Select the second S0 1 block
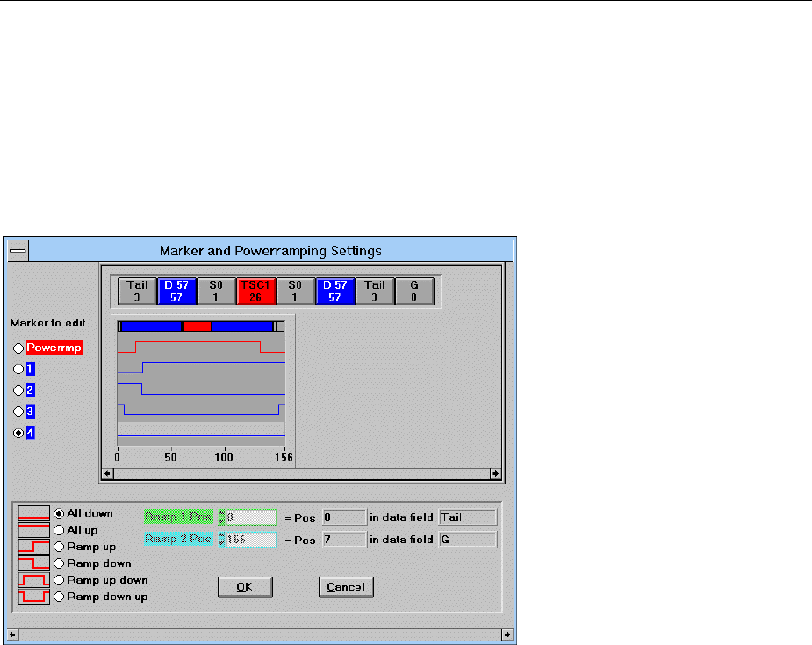Image resolution: width=812 pixels, height=645 pixels. [x=295, y=291]
